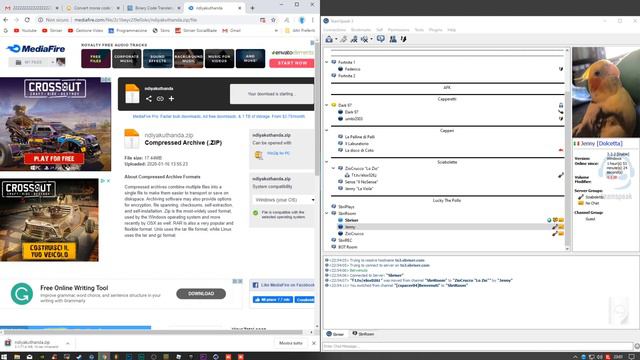640x360 pixels.
Task: Select the SbriREC channel
Action: point(345,240)
